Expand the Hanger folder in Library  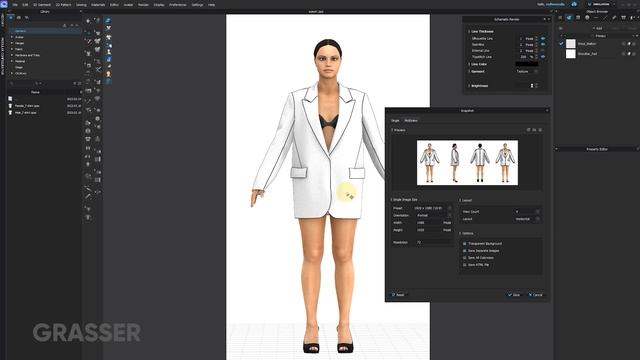12,43
